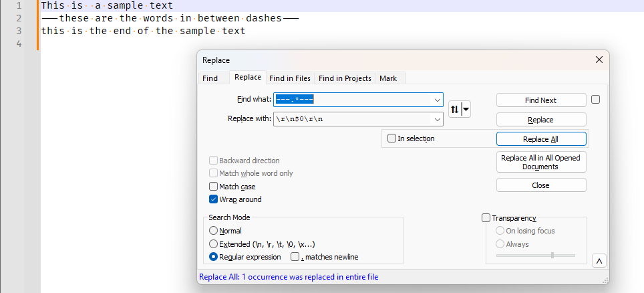
Task: Select Extended search mode
Action: coord(213,244)
